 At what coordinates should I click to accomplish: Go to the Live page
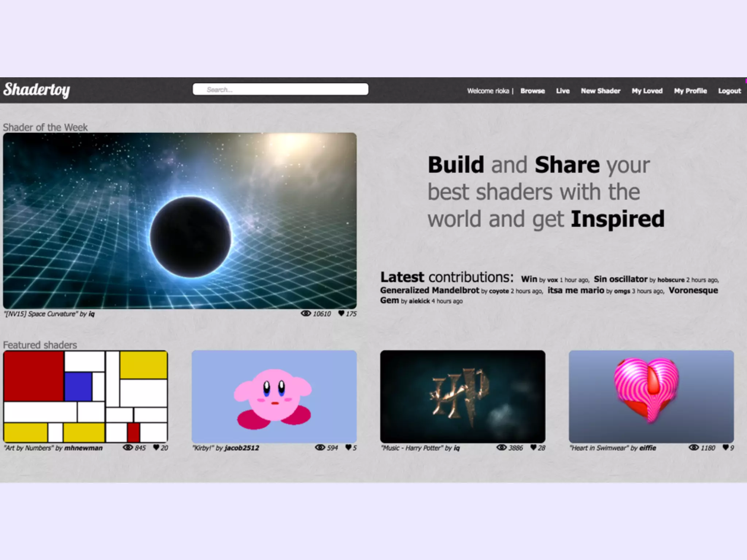[562, 91]
